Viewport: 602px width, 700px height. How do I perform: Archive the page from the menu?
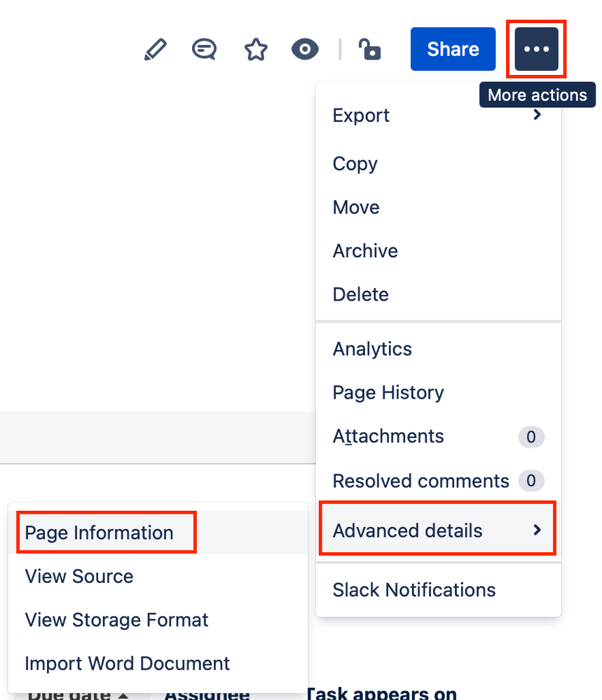tap(365, 250)
